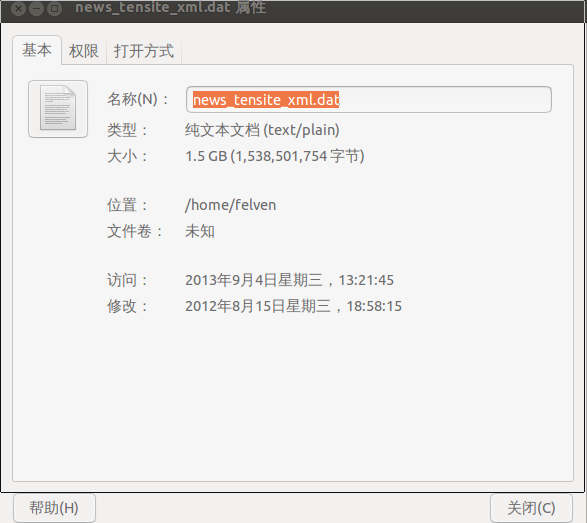Click the location value /home/felven

click(231, 205)
